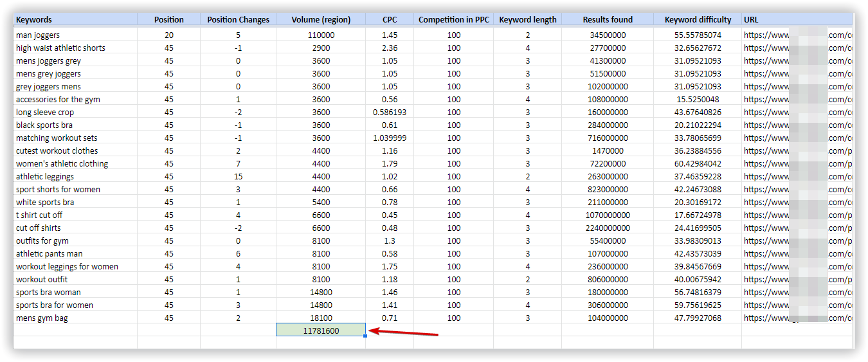The height and width of the screenshot is (362, 868).
Task: Select the Keyword length column header
Action: pos(528,20)
